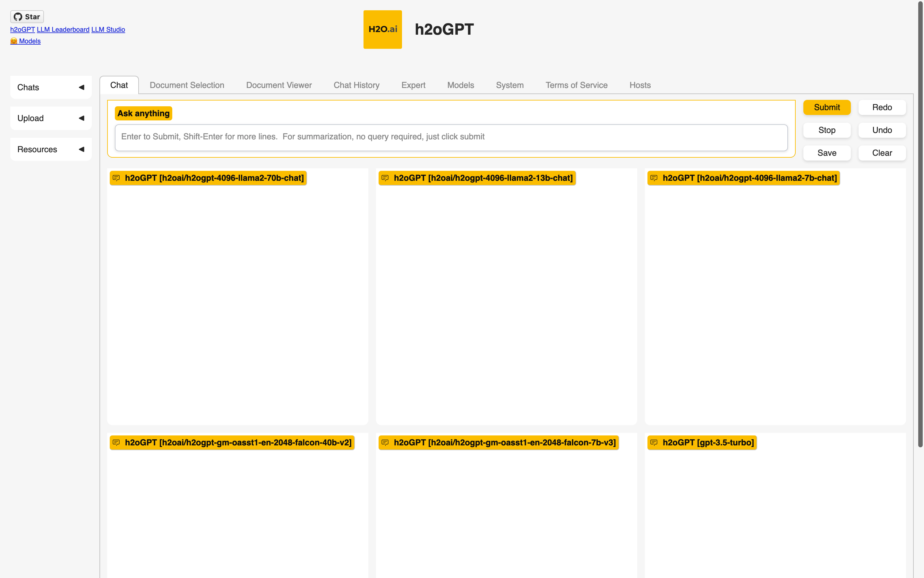This screenshot has height=578, width=924.
Task: Click the chat icon on llama2-7b-chat label
Action: coord(654,178)
